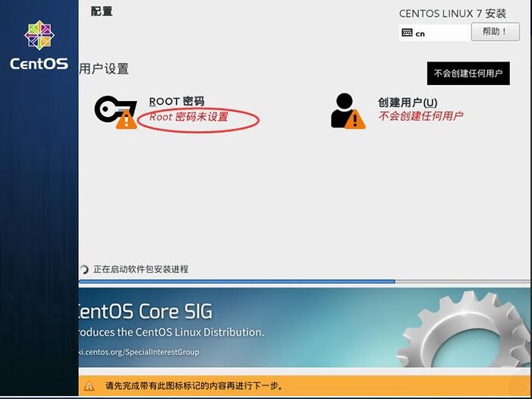Click the 用户设置 section heading

tap(104, 69)
